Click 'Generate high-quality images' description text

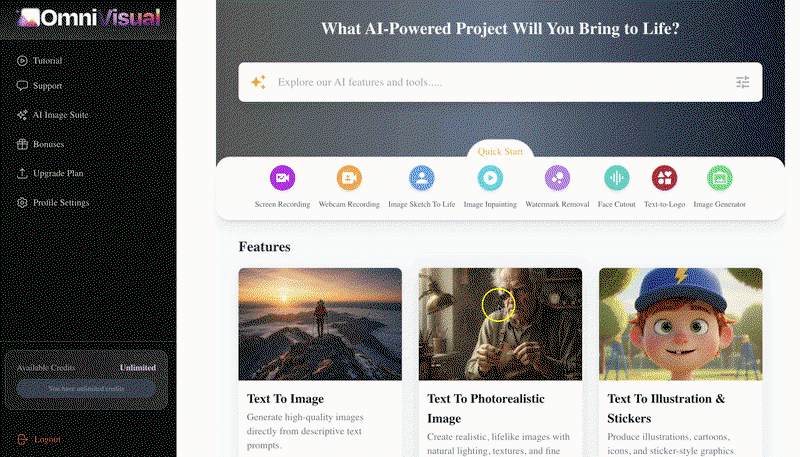[x=305, y=431]
